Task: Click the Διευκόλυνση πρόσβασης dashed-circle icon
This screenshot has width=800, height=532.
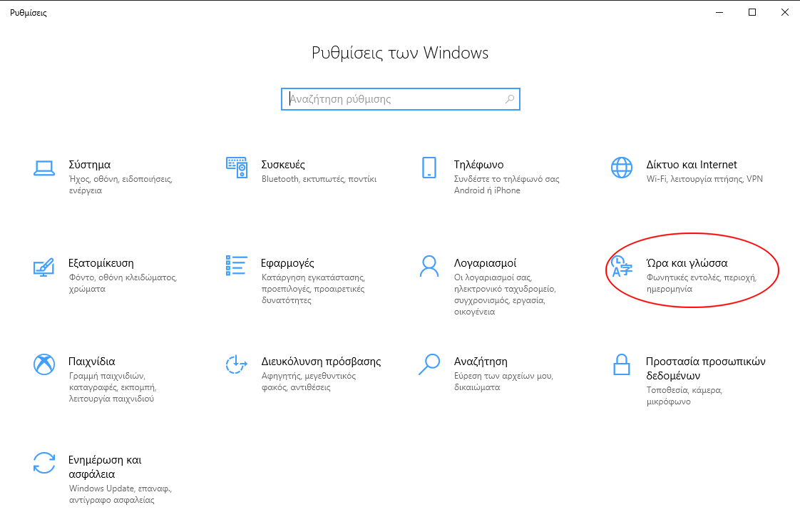Action: [236, 364]
